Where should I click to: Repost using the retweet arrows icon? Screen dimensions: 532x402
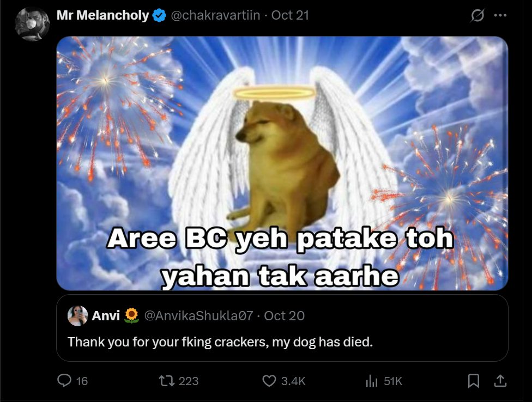tap(167, 381)
